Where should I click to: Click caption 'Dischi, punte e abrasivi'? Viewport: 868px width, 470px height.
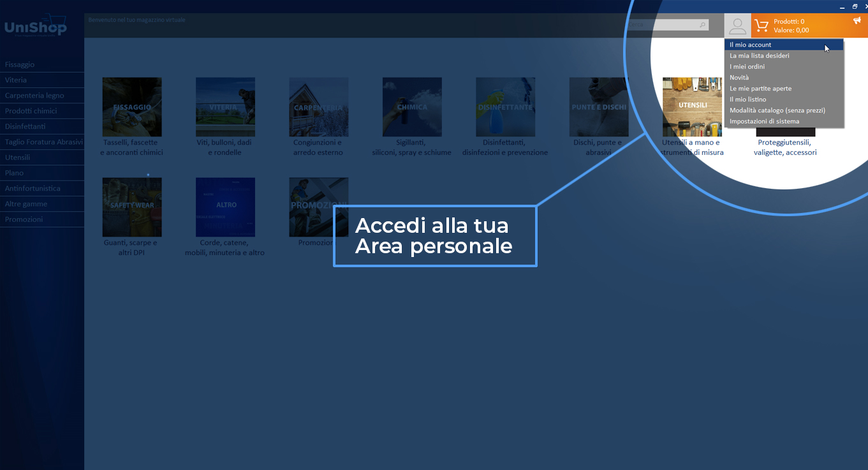pyautogui.click(x=599, y=147)
